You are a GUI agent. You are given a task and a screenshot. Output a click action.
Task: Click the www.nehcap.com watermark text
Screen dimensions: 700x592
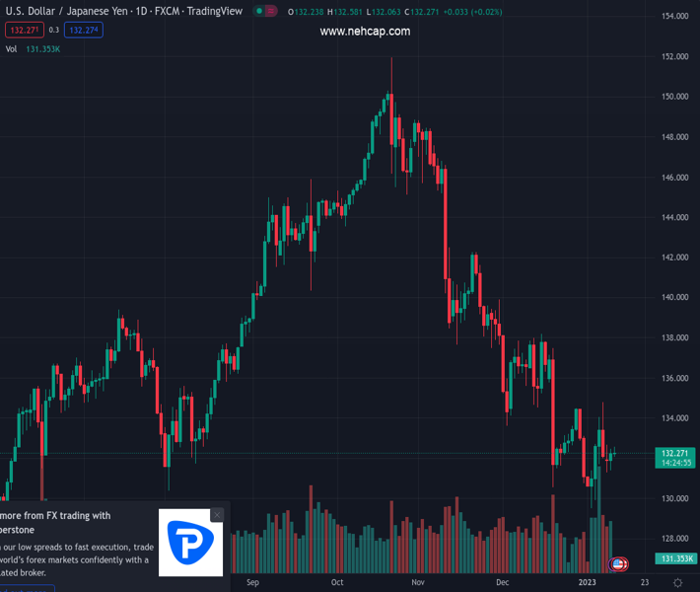click(x=365, y=31)
